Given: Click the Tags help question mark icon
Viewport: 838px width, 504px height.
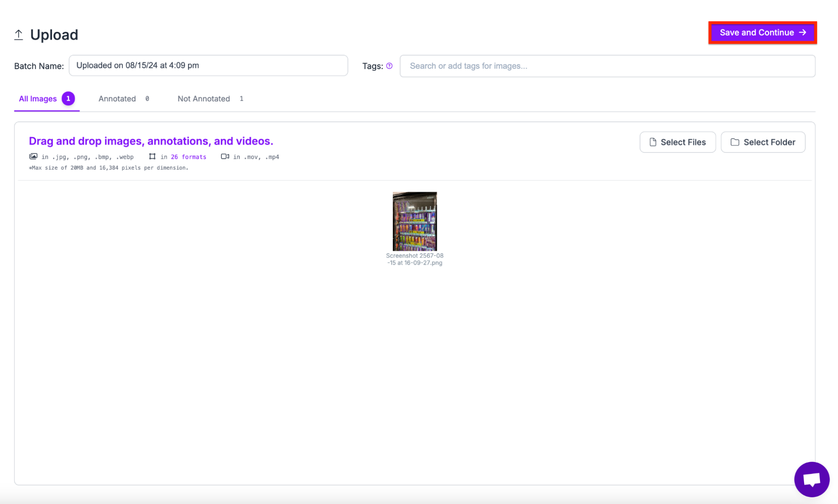Looking at the screenshot, I should coord(389,66).
